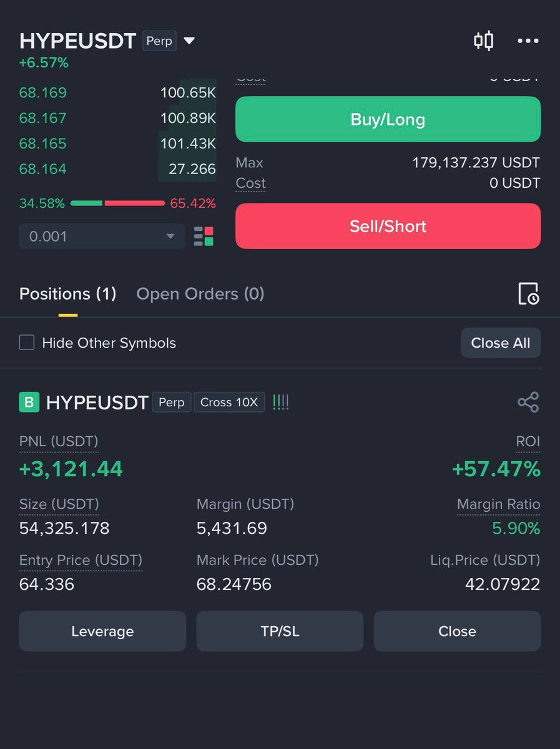Tap the Entry Price (USDT) label
560x749 pixels.
[x=81, y=560]
